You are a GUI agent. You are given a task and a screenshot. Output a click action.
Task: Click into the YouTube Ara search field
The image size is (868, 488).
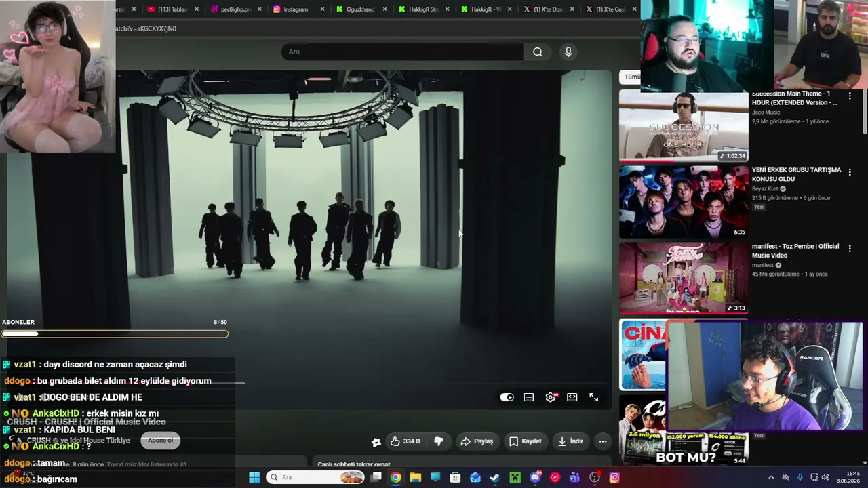402,52
